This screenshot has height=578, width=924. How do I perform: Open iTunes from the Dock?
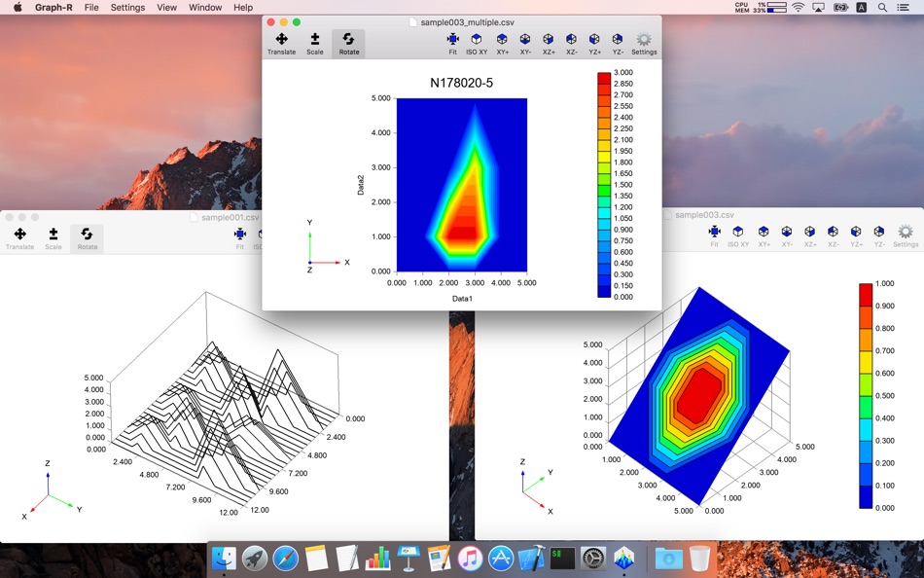[x=470, y=558]
